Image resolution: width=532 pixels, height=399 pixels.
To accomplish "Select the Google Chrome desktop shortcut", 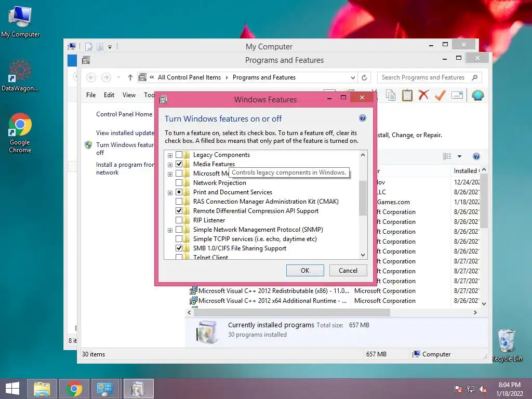I will point(20,133).
